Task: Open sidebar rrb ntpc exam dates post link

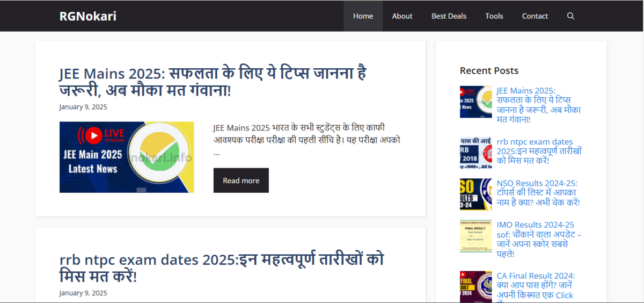Action: pyautogui.click(x=539, y=151)
